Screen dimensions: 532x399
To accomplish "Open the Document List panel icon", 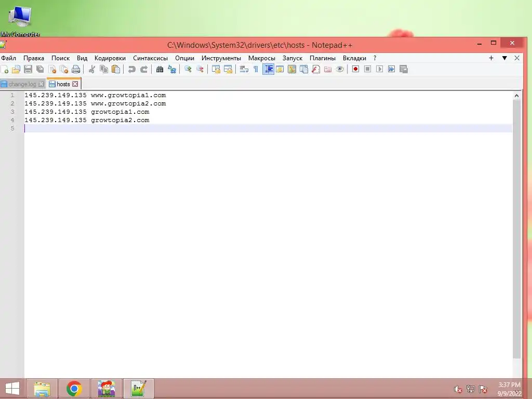I will click(304, 69).
